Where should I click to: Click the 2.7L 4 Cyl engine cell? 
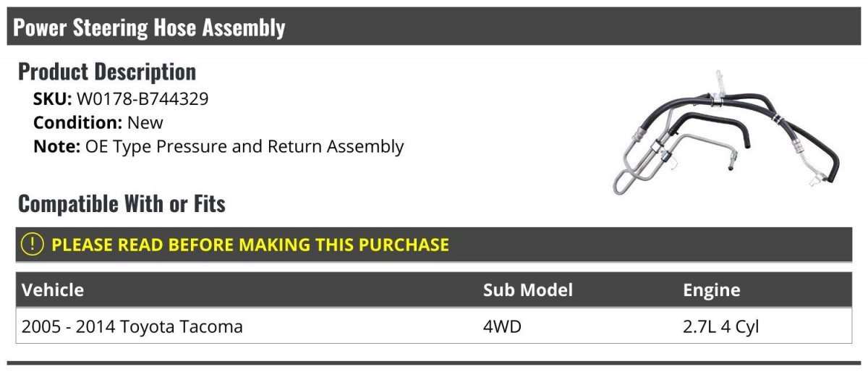(x=720, y=327)
